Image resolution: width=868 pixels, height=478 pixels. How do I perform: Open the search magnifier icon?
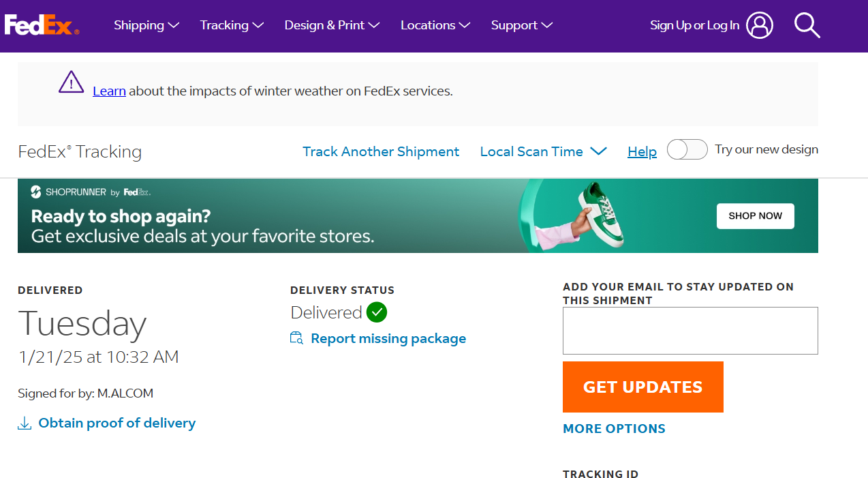point(807,25)
